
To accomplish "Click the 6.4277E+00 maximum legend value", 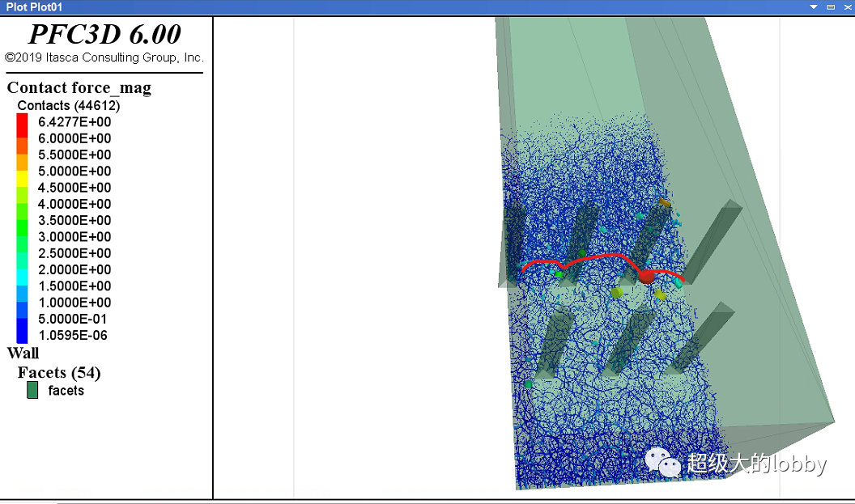I will (x=74, y=122).
